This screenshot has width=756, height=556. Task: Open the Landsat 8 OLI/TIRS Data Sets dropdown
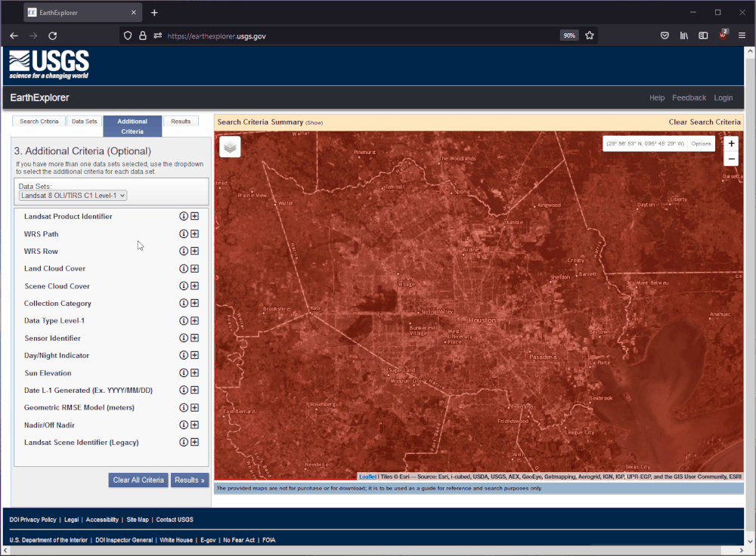[72, 195]
